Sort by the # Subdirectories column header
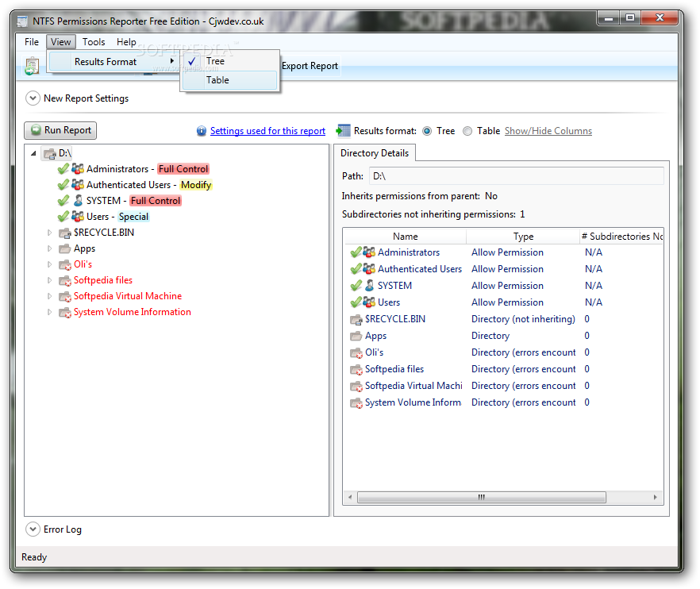 click(621, 237)
